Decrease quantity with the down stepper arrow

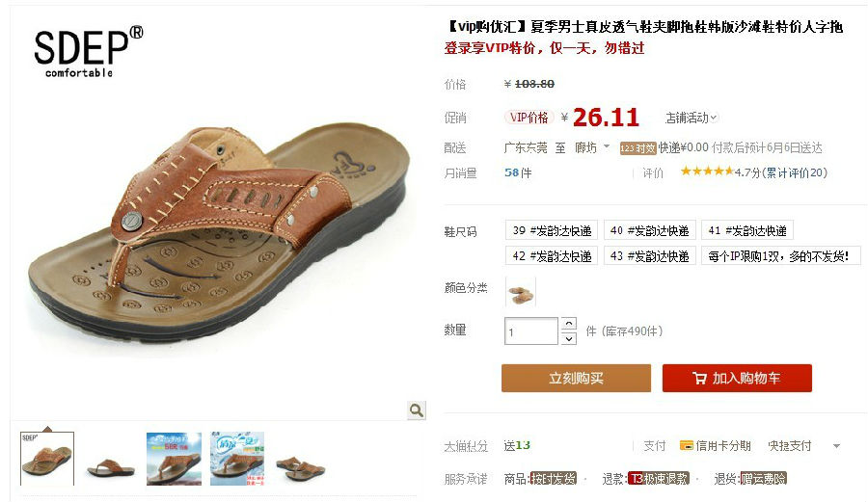tap(568, 338)
